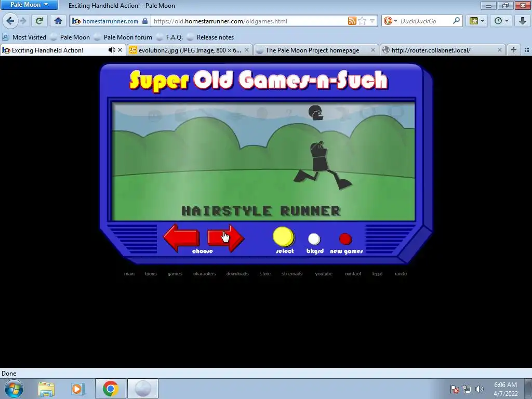Click the red left choose arrow

pyautogui.click(x=181, y=238)
